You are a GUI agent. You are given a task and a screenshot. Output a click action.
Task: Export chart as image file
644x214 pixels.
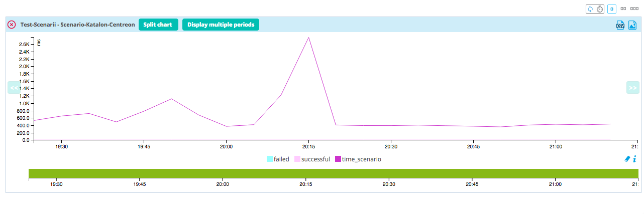(632, 25)
